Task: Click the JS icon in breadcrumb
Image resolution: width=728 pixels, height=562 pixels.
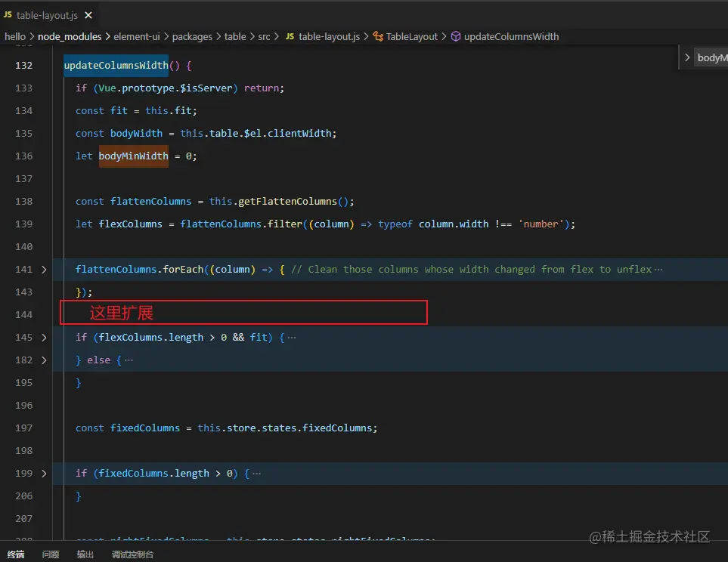Action: click(x=290, y=36)
